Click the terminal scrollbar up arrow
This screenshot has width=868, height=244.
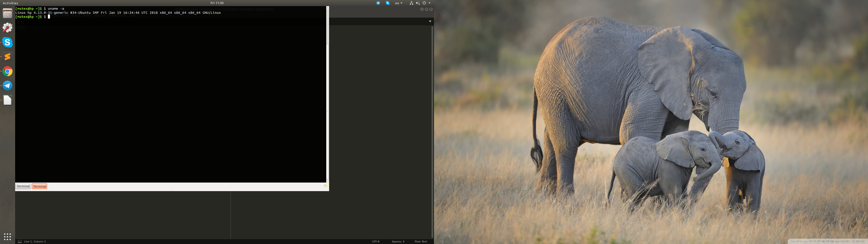[328, 8]
